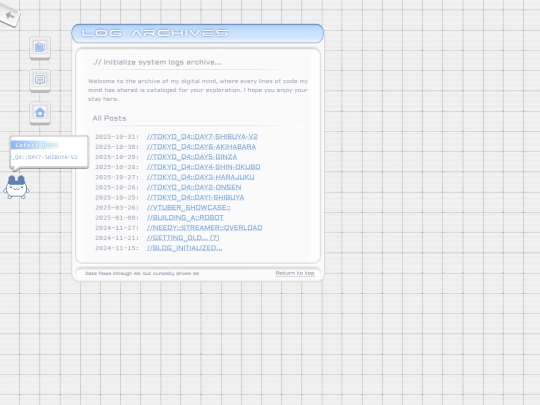Open the chat message sidebar icon
The width and height of the screenshot is (540, 405).
pyautogui.click(x=40, y=80)
